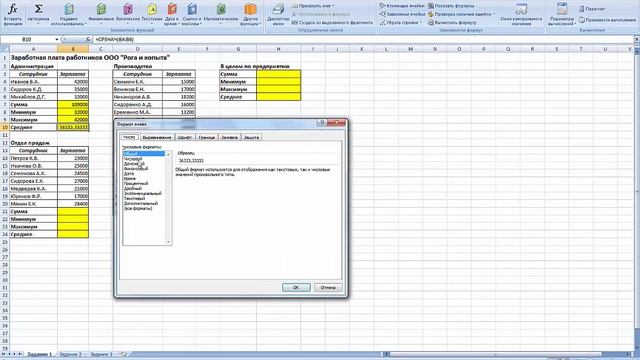Click Calculate Sheet (Произвести вычисления)
Image resolution: width=640 pixels, height=360 pixels.
click(608, 20)
